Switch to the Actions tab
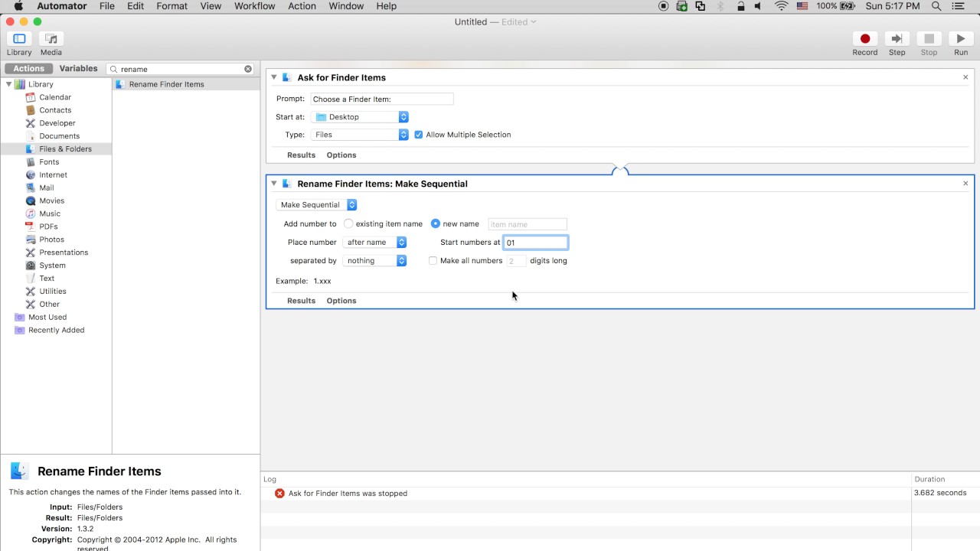This screenshot has width=980, height=551. [x=29, y=69]
